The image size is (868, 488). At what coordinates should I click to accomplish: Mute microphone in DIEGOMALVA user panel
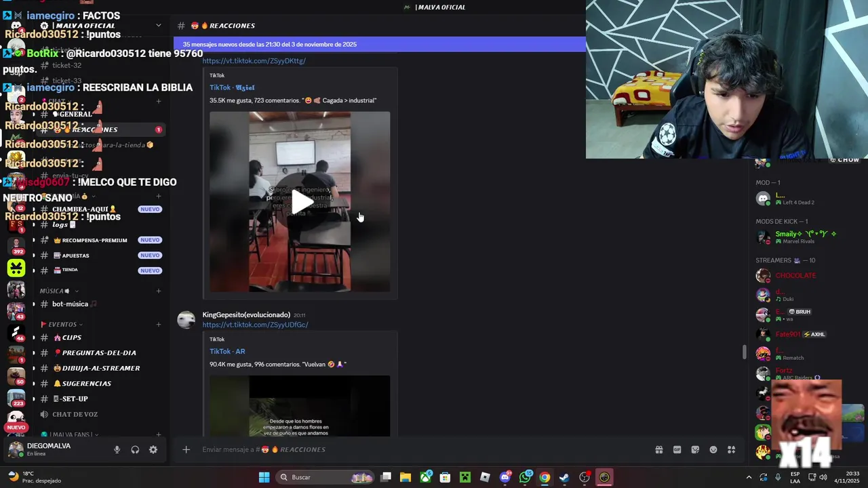pos(117,449)
